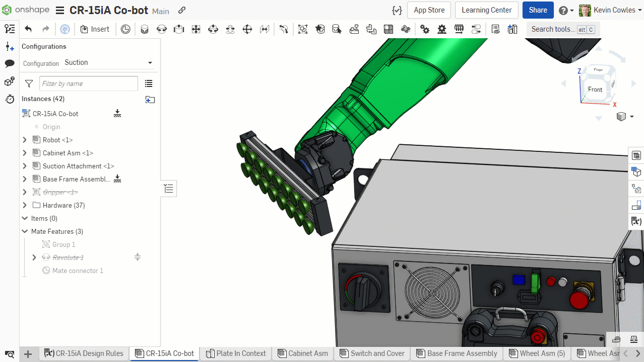Select the Linear relation tool
The image size is (644, 362).
coord(476,29)
